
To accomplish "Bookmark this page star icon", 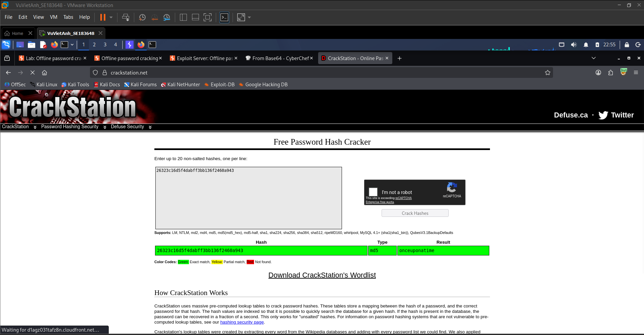I will (x=548, y=73).
